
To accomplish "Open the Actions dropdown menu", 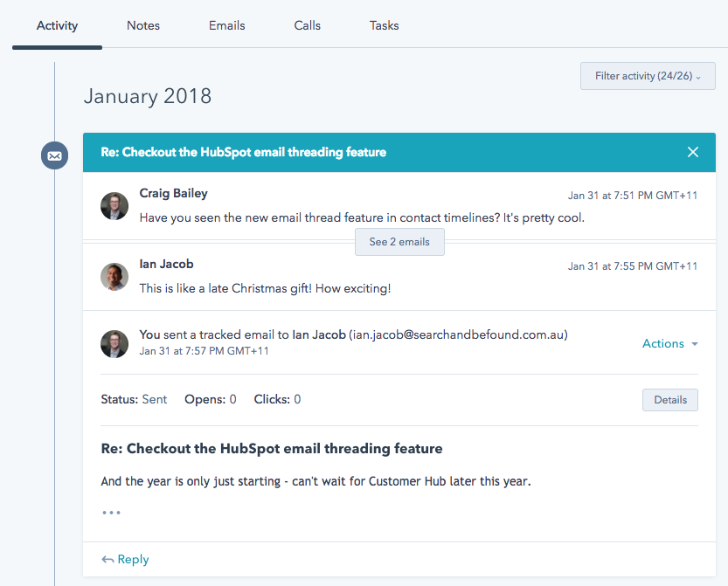I will (669, 343).
